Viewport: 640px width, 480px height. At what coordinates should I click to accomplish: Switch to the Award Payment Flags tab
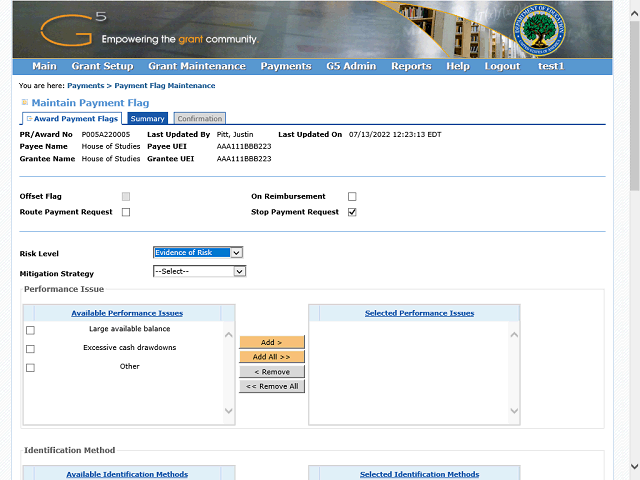(x=72, y=118)
